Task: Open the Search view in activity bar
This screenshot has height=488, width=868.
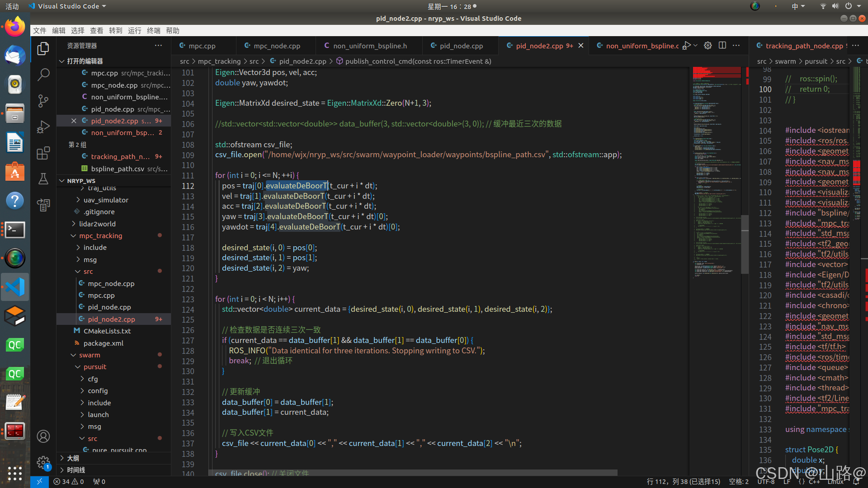Action: coord(43,75)
